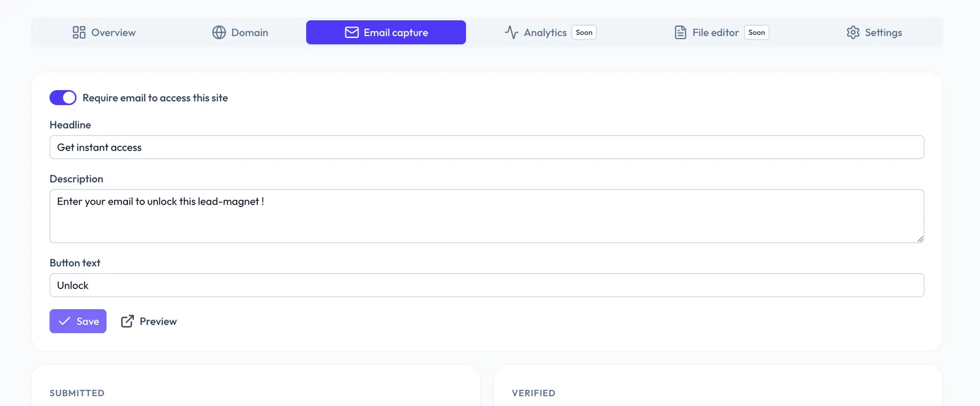
Task: Open the Settings tab
Action: [x=874, y=32]
